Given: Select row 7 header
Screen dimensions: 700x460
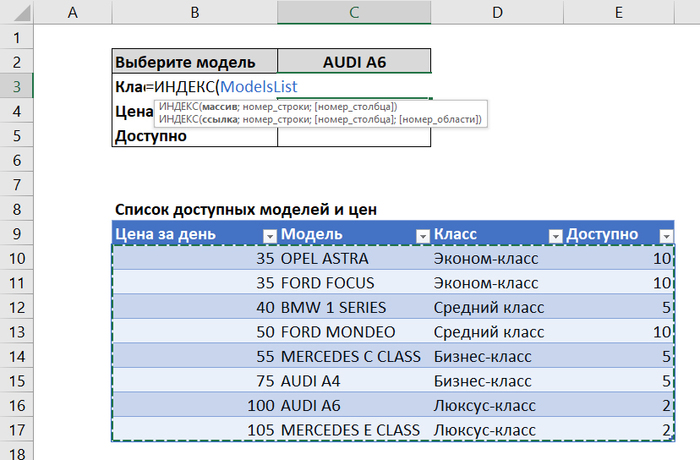Looking at the screenshot, I should [x=17, y=184].
